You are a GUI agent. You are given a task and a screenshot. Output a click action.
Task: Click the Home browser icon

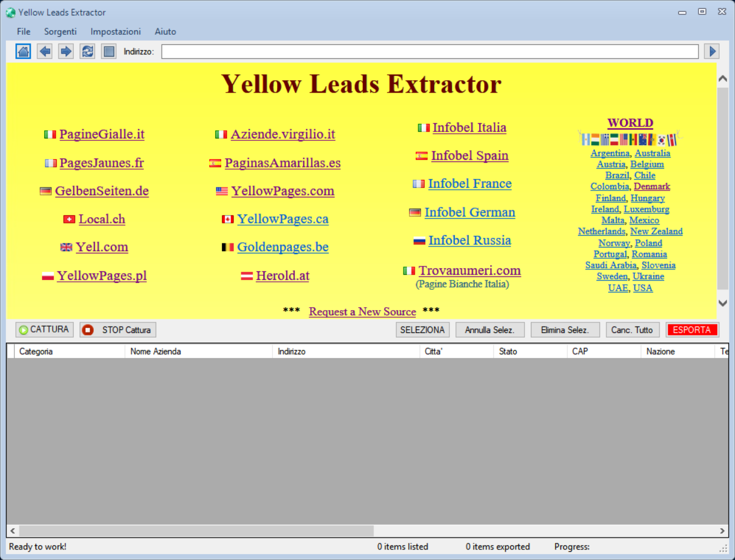[23, 51]
